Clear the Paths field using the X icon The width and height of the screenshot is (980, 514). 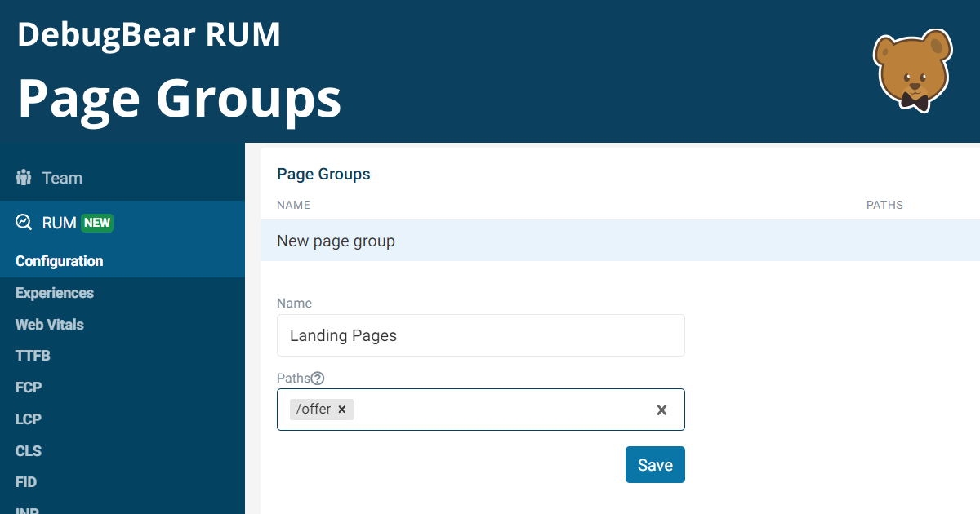click(x=661, y=410)
